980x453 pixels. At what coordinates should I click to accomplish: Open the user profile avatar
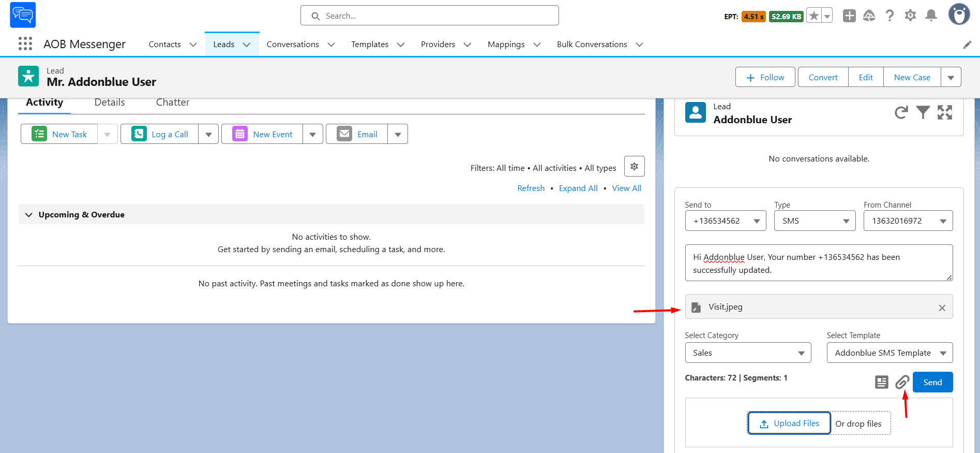pos(959,14)
